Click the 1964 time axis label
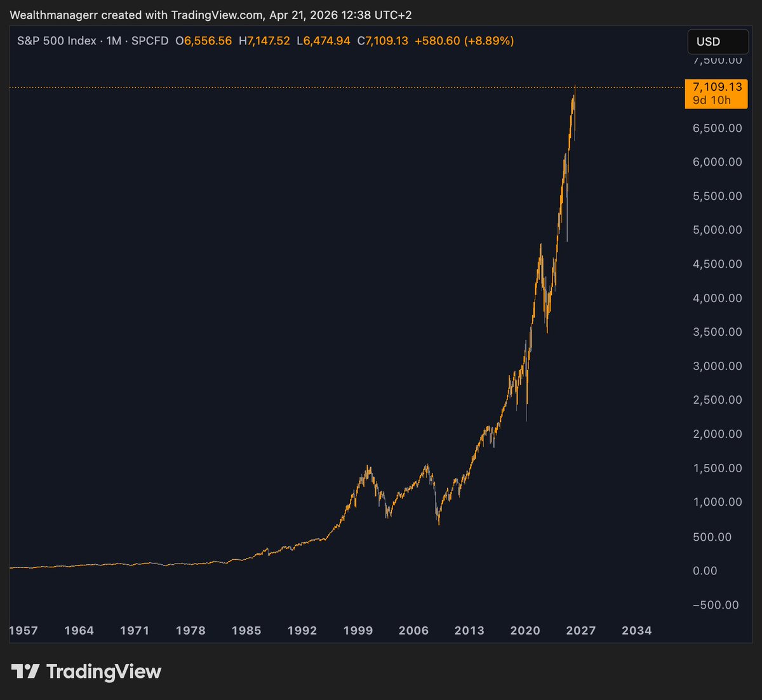 tap(79, 630)
